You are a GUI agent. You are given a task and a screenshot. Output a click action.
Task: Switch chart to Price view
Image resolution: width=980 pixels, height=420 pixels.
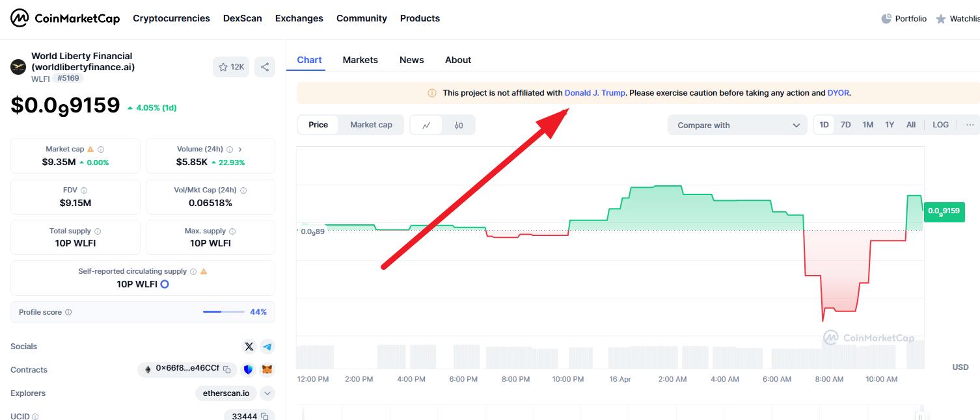pos(318,125)
